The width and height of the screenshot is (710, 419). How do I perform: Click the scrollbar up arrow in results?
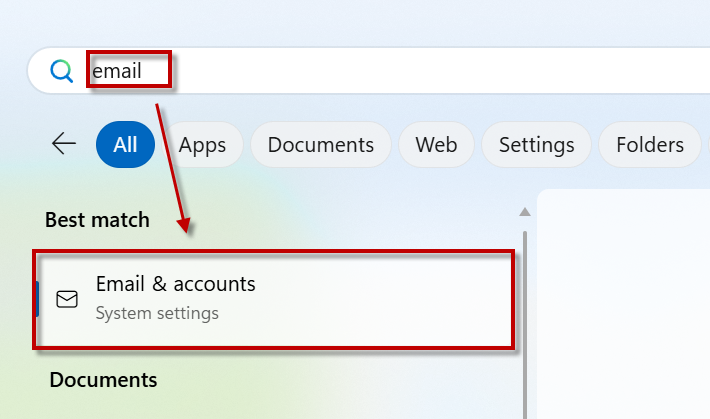pyautogui.click(x=523, y=212)
